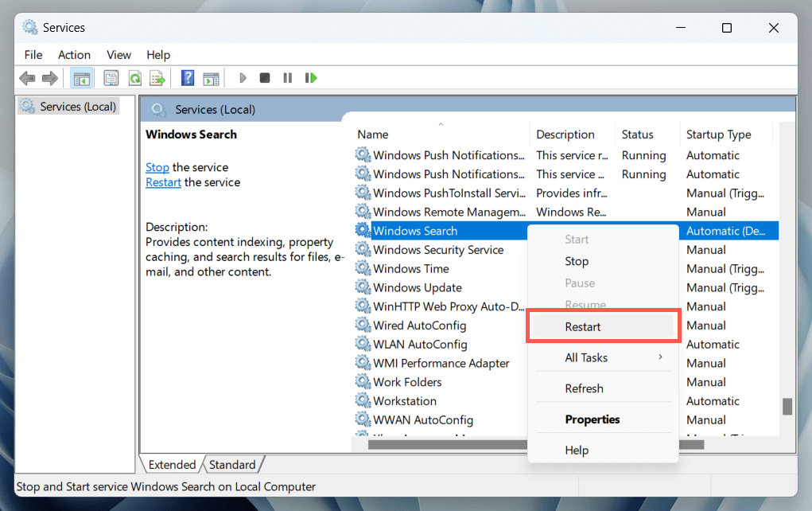
Task: Click the Pause Service toolbar icon
Action: tap(287, 78)
